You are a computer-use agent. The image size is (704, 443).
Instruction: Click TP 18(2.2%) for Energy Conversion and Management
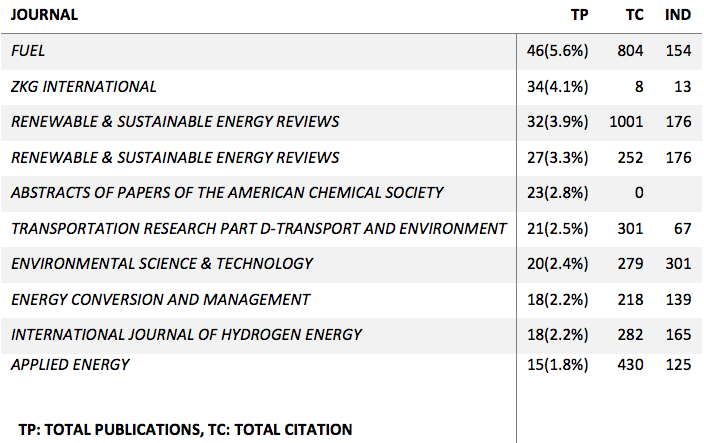coord(557,299)
